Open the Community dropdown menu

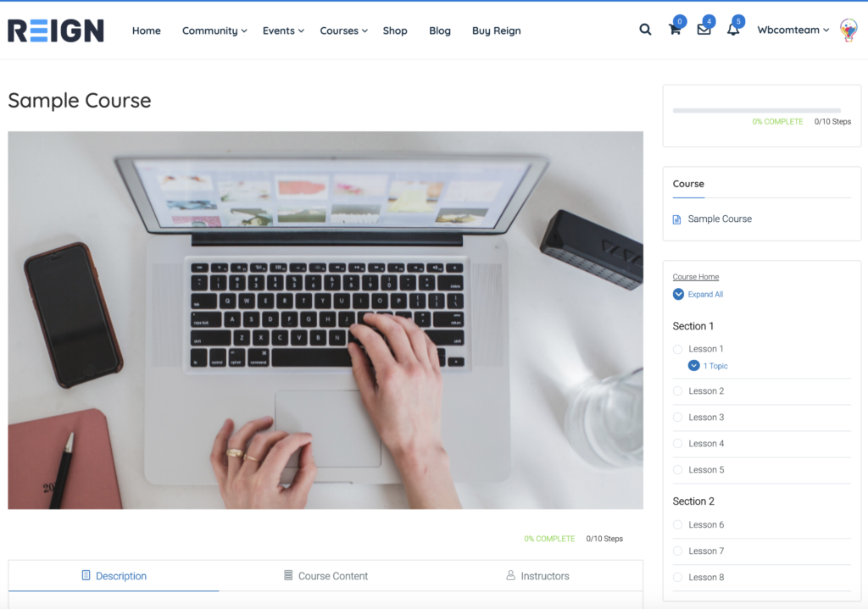click(x=214, y=31)
